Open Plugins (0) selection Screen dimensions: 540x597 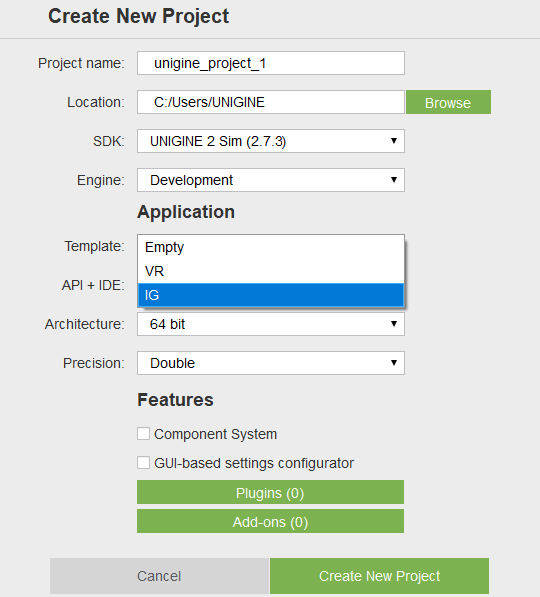[270, 492]
